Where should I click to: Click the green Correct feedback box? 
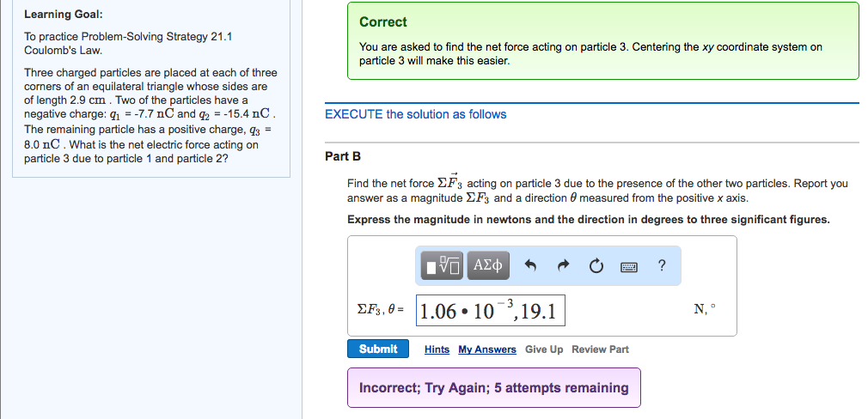(x=602, y=41)
